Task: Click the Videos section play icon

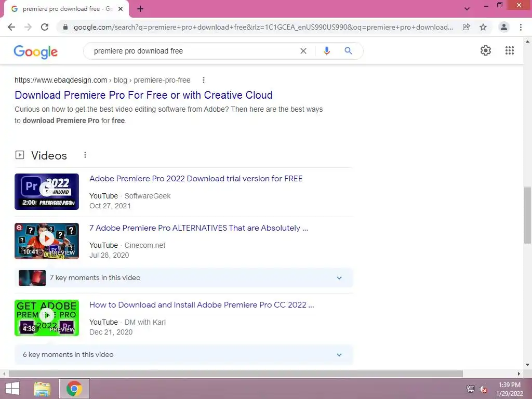Action: click(20, 155)
